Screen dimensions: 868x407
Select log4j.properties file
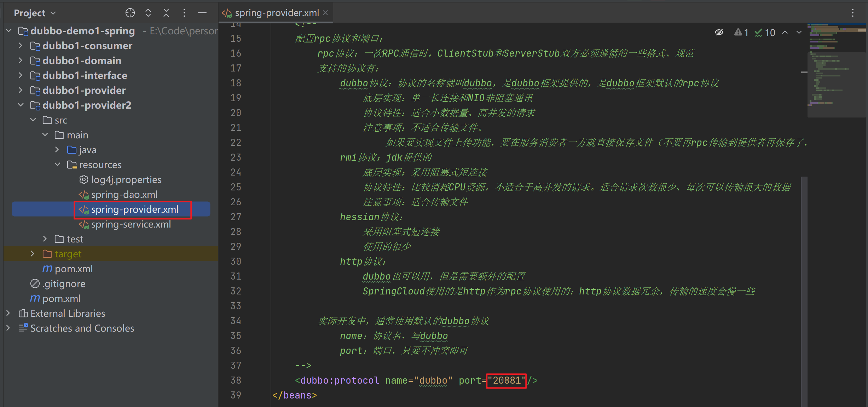(126, 179)
